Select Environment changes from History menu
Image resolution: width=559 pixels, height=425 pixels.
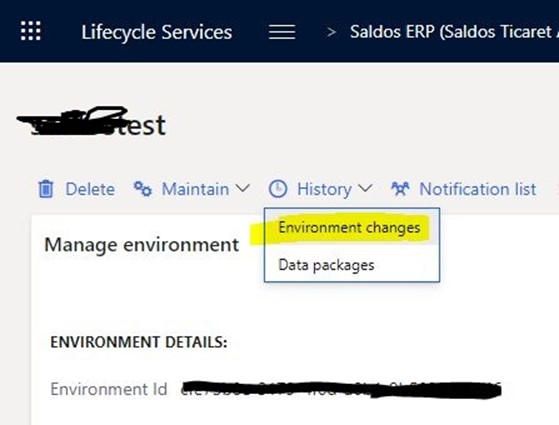pyautogui.click(x=349, y=227)
